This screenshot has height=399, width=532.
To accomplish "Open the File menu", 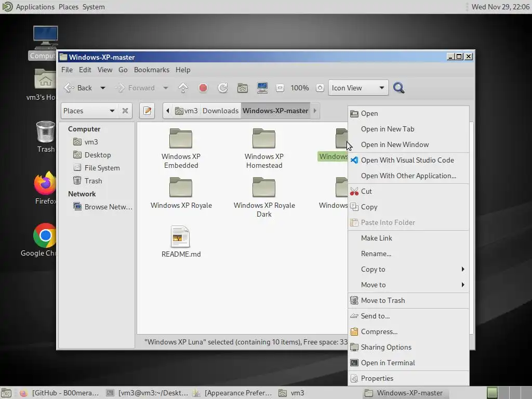I will point(67,70).
